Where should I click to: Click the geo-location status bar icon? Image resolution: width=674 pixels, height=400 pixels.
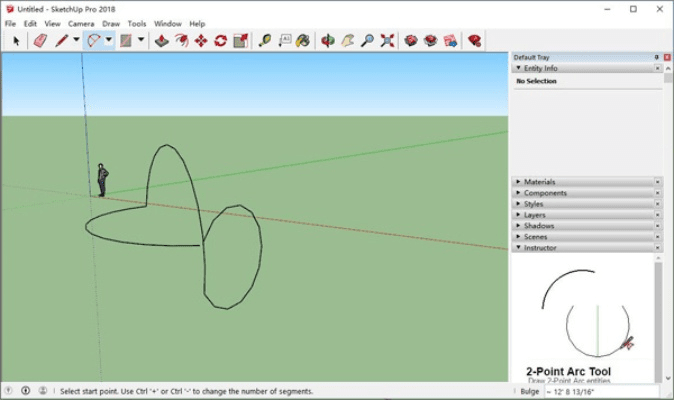(8, 391)
